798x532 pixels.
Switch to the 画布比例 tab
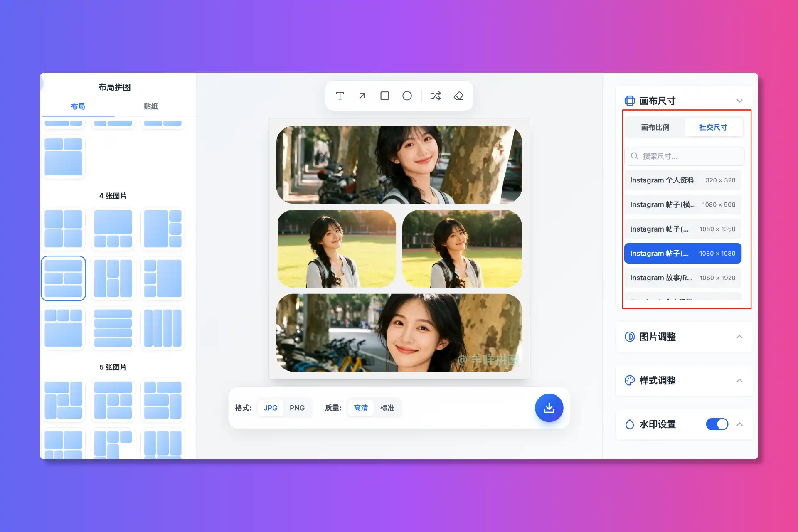(x=655, y=127)
